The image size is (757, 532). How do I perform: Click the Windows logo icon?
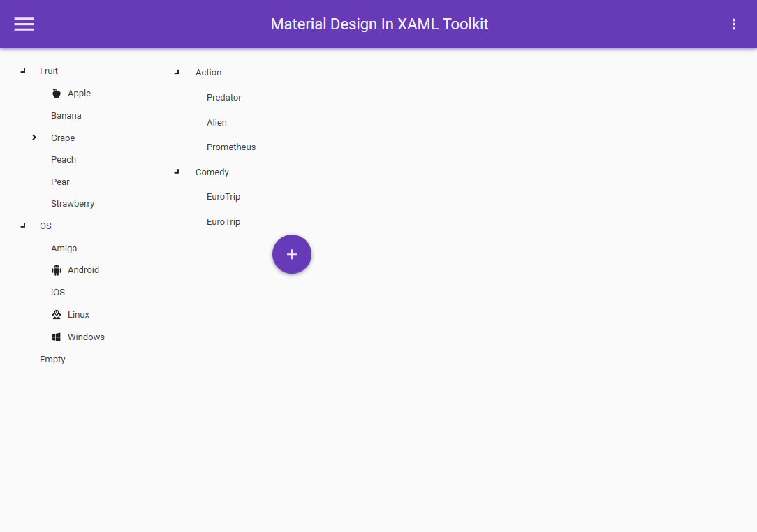[57, 337]
